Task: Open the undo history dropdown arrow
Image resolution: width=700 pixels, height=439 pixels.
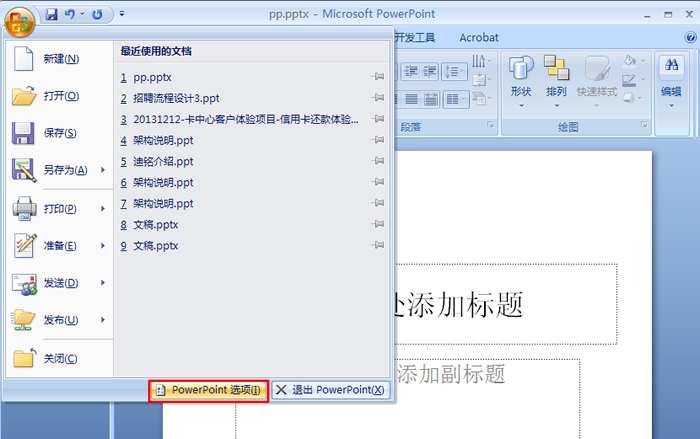Action: [x=82, y=14]
